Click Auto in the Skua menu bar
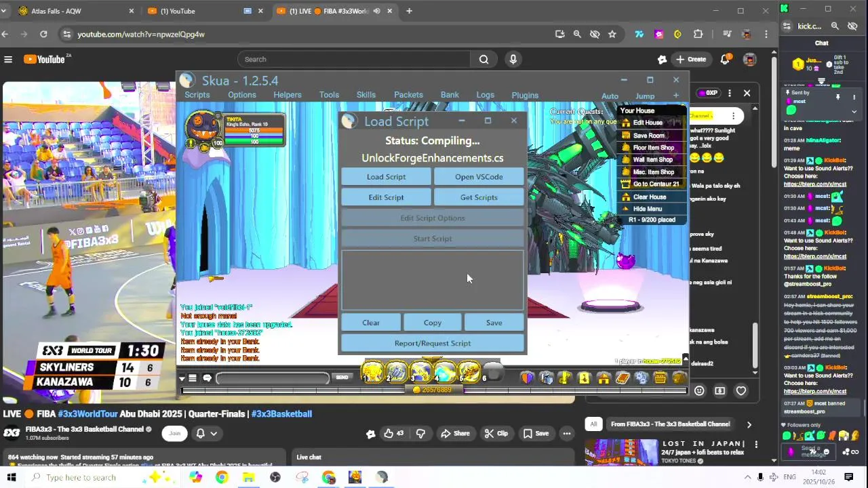Viewport: 868px width, 488px height. tap(610, 96)
